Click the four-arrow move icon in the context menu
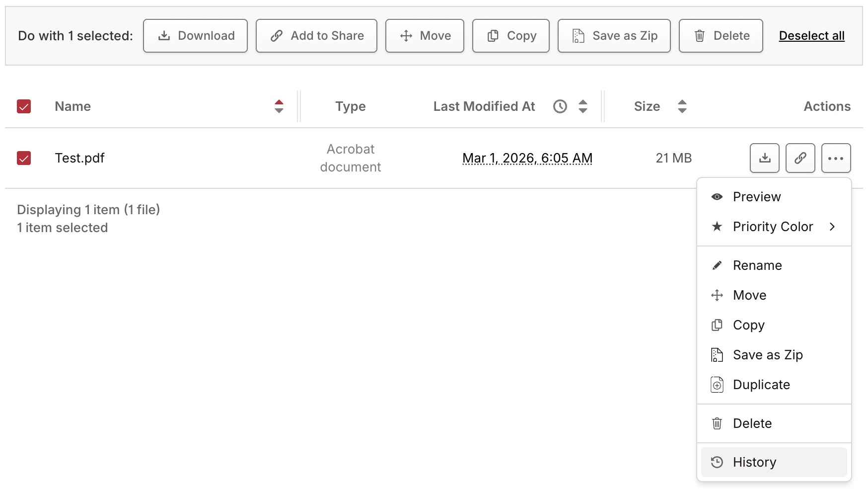The image size is (868, 489). click(717, 295)
